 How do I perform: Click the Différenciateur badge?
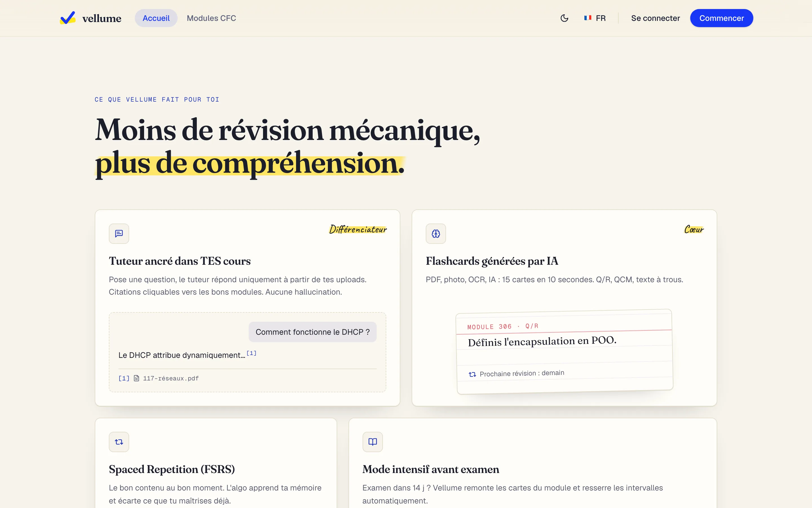(358, 229)
